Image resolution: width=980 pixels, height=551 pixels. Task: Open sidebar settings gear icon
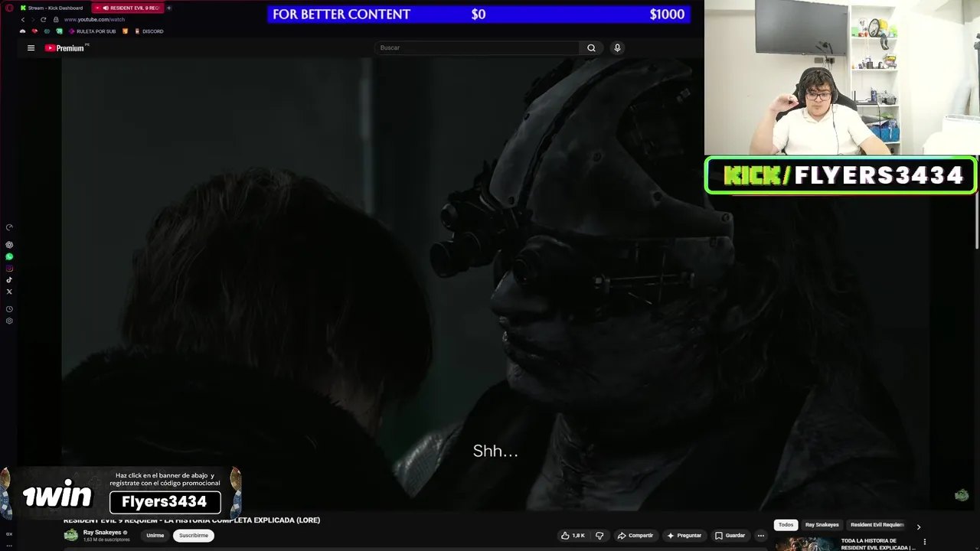[9, 321]
